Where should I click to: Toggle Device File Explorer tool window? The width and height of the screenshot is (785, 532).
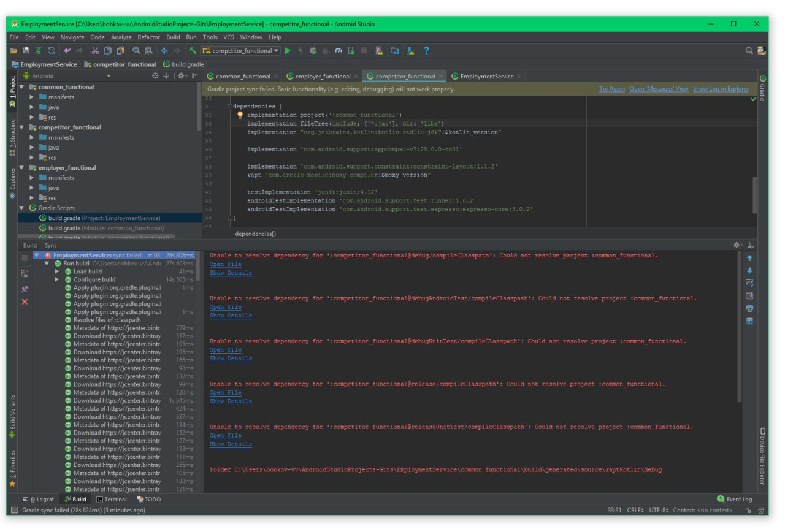[x=764, y=455]
